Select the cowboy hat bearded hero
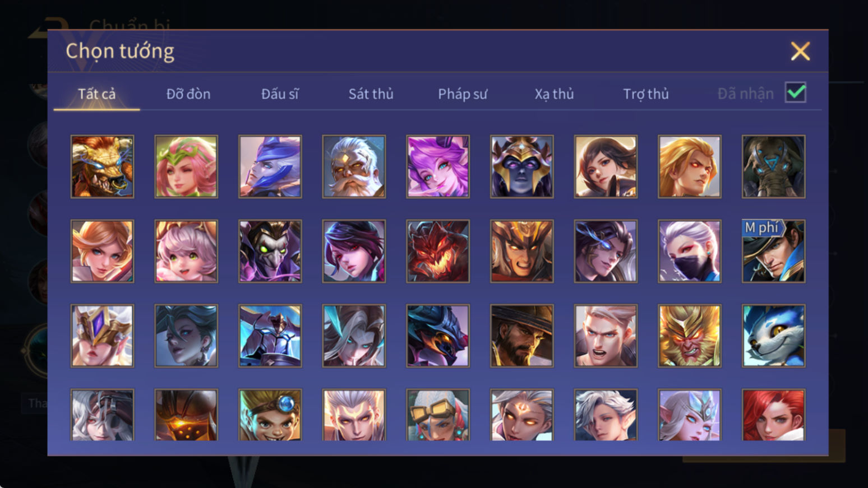The image size is (868, 488). click(521, 336)
